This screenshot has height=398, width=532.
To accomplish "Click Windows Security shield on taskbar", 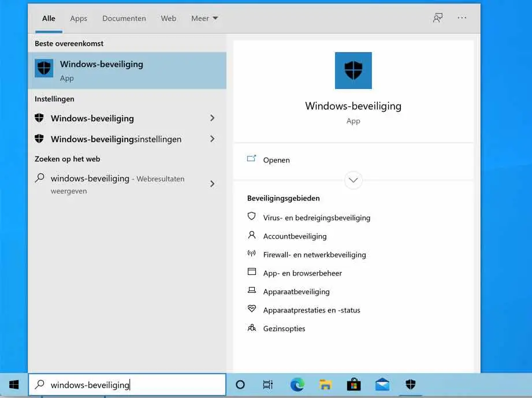I will click(411, 385).
